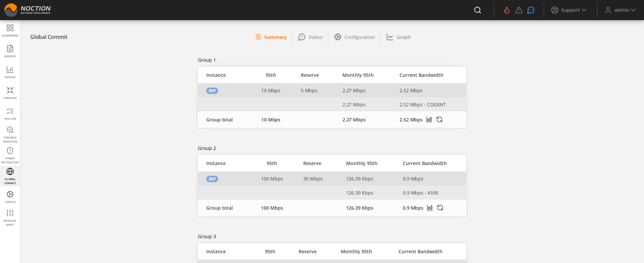The width and height of the screenshot is (644, 263).
Task: Open the chat messages bubble icon
Action: pyautogui.click(x=531, y=10)
